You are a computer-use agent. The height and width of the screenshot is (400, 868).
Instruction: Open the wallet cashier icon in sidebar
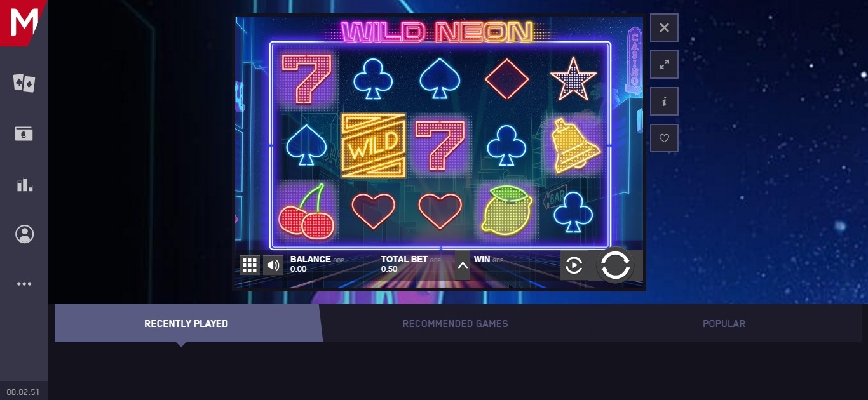(24, 133)
